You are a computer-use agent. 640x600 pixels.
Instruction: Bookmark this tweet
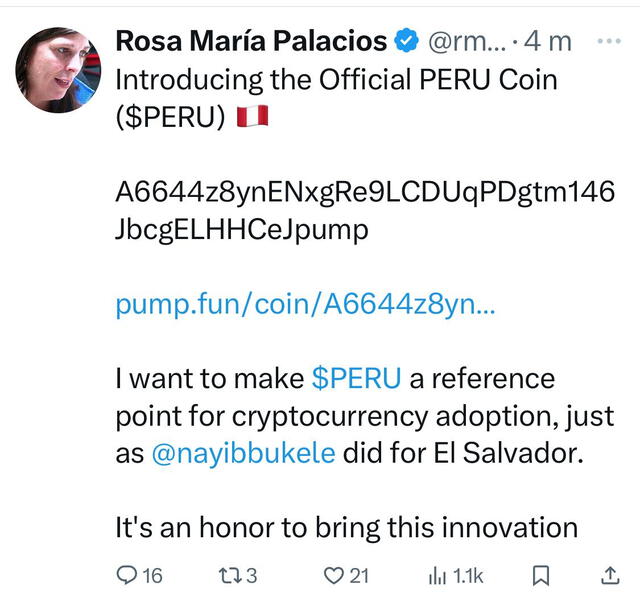(x=539, y=575)
